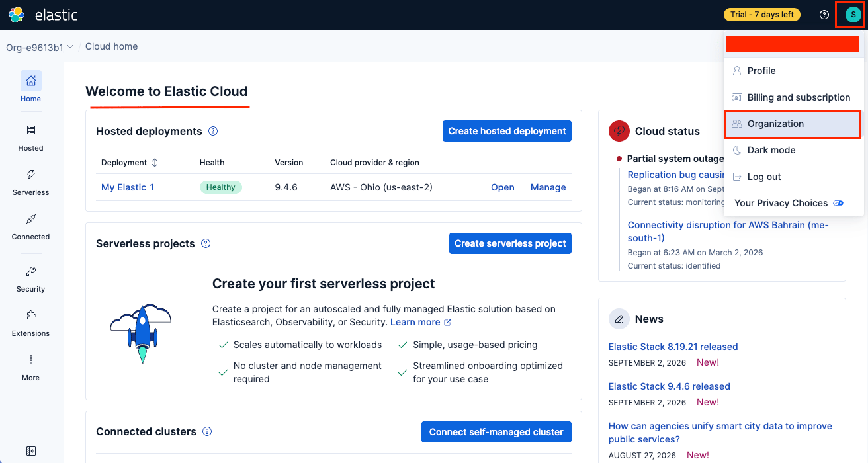Sort by Deployment column
The height and width of the screenshot is (463, 868).
coord(130,163)
